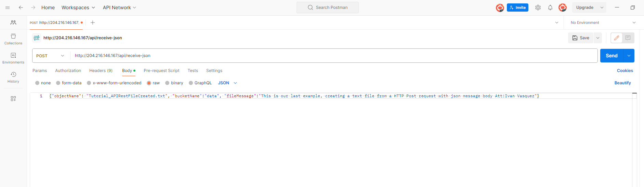
Task: Open the settings gear icon
Action: (x=538, y=8)
